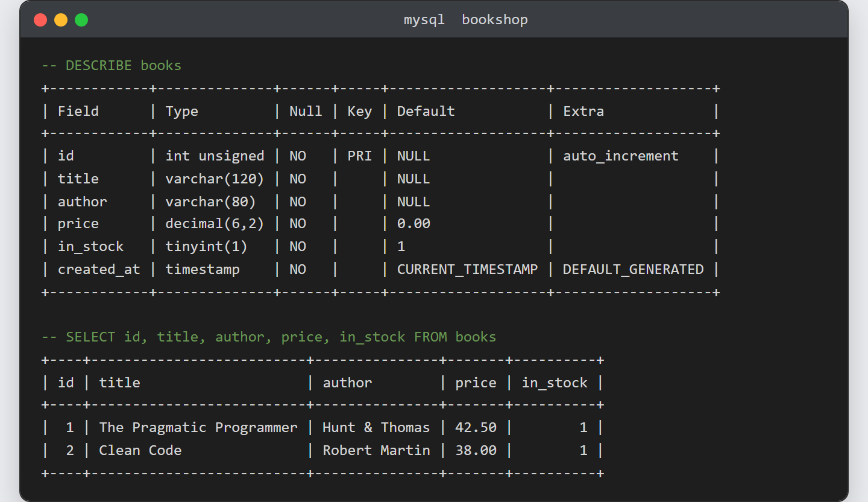The height and width of the screenshot is (502, 868).
Task: Click the 'author' field name in DESCRIBE output
Action: pos(83,202)
